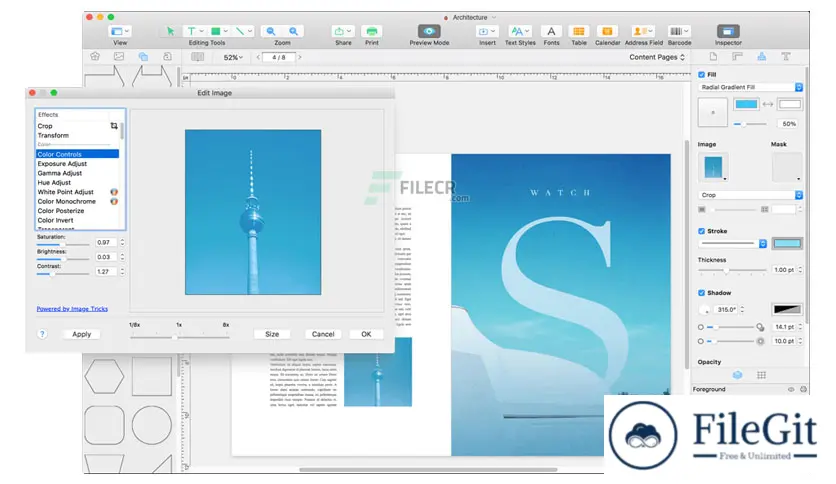Screen dimensions: 836x484
Task: Click the crop icon beside Crop effect
Action: [114, 126]
